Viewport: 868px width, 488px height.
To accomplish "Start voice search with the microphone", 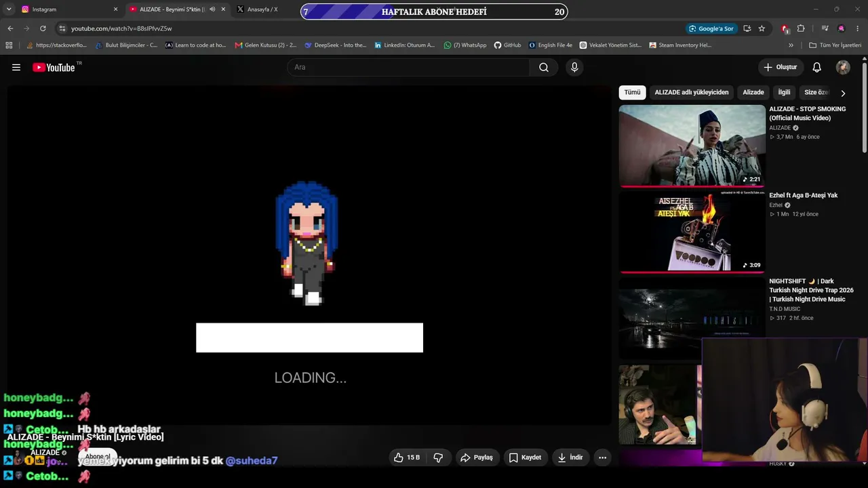I will 574,67.
